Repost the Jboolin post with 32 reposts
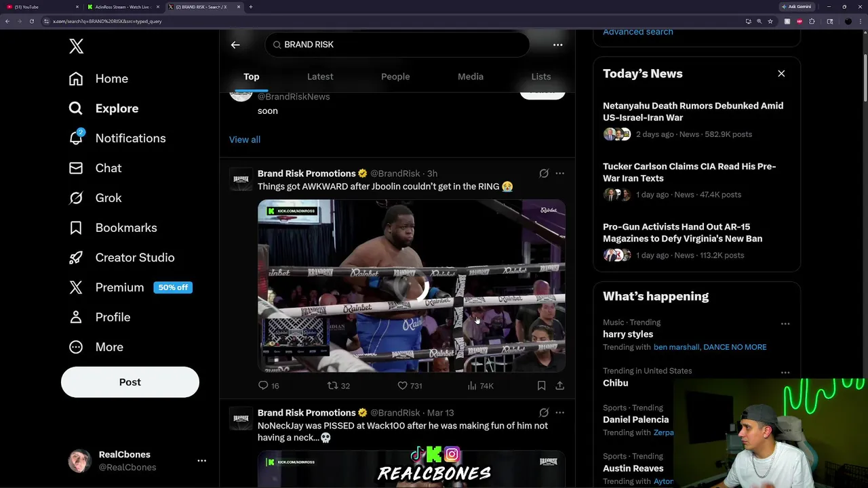This screenshot has height=488, width=868. coord(339,386)
